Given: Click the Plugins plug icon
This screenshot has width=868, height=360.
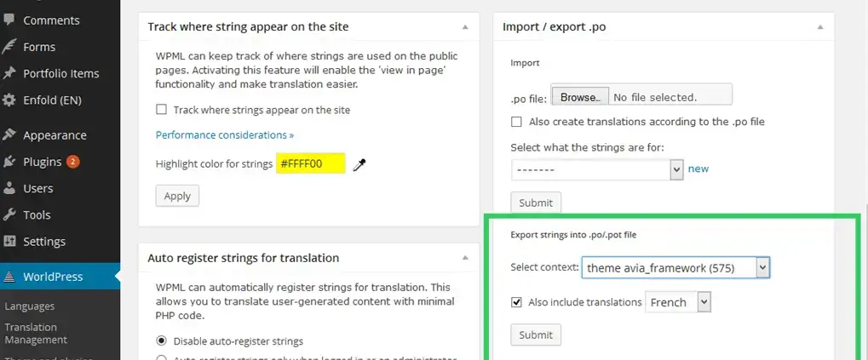Looking at the screenshot, I should pos(9,162).
